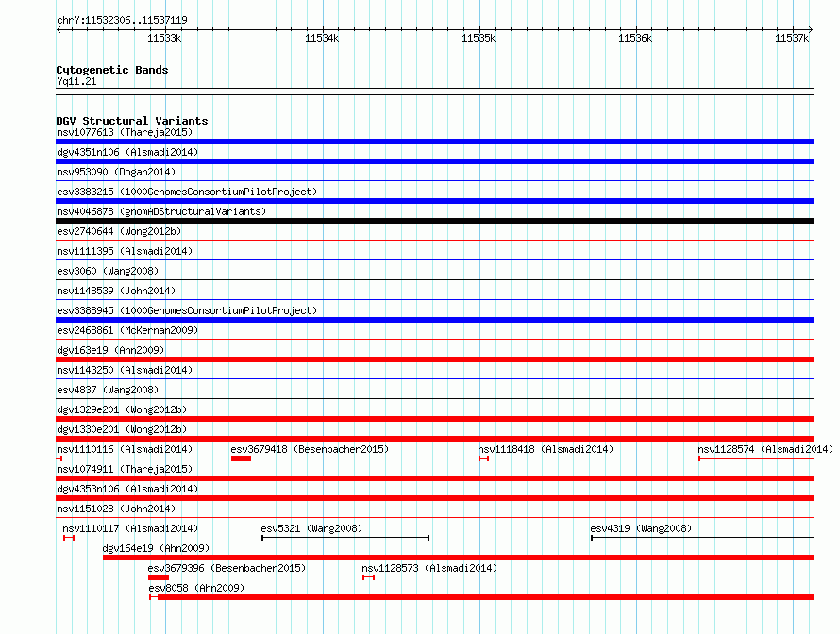Open nsv1110116 (Alsmadi2014) variant label
The image size is (840, 634).
coord(125,449)
